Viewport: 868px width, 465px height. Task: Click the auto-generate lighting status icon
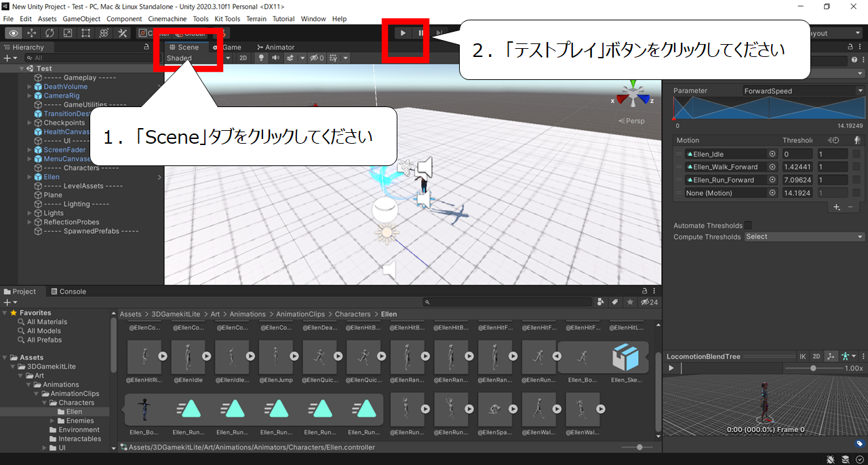[845, 459]
